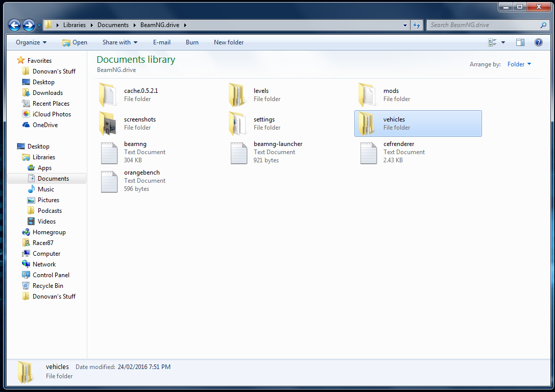Toggle the preview pane
The image size is (555, 392).
pyautogui.click(x=520, y=42)
